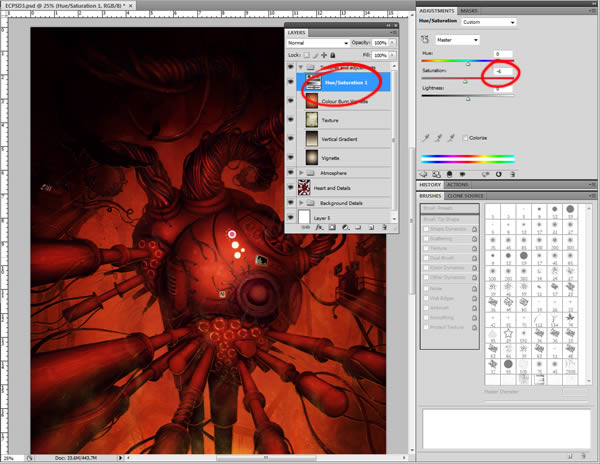The image size is (600, 464).
Task: Lock image pixels brush icon
Action: (315, 55)
